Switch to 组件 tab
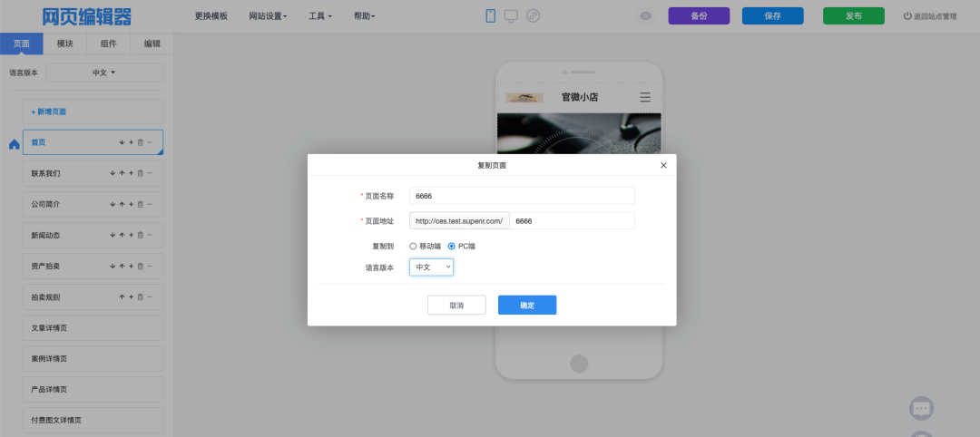This screenshot has width=980, height=437. click(x=108, y=44)
